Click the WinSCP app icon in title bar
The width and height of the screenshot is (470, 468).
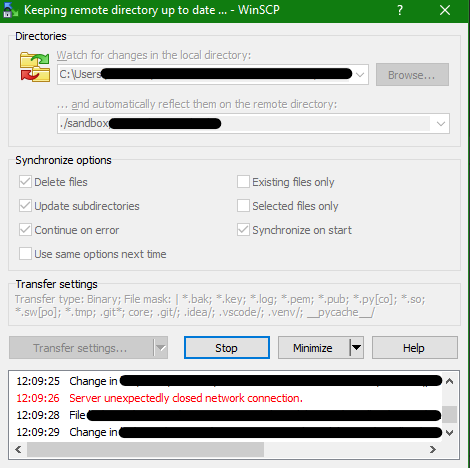pos(10,10)
